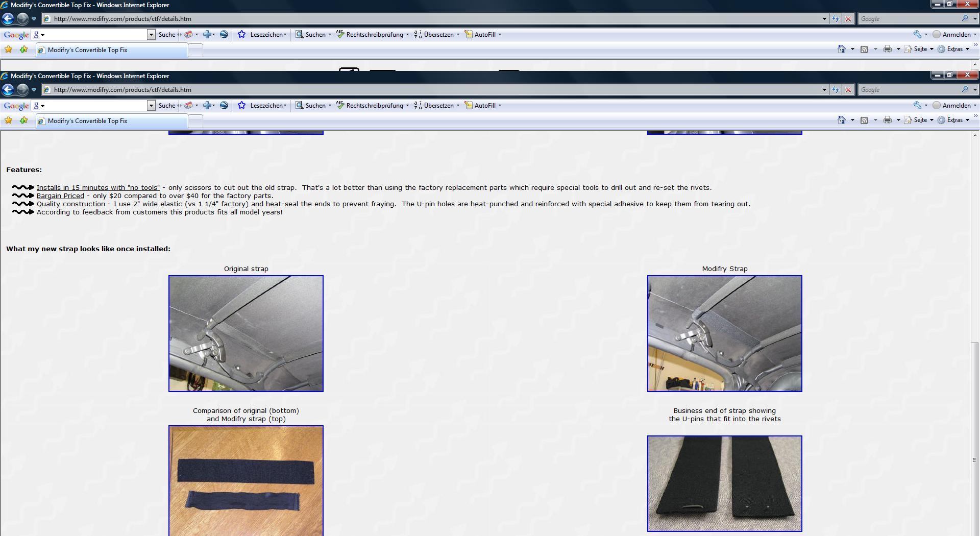Refresh the page in the back window
This screenshot has width=980, height=536.
pyautogui.click(x=835, y=19)
